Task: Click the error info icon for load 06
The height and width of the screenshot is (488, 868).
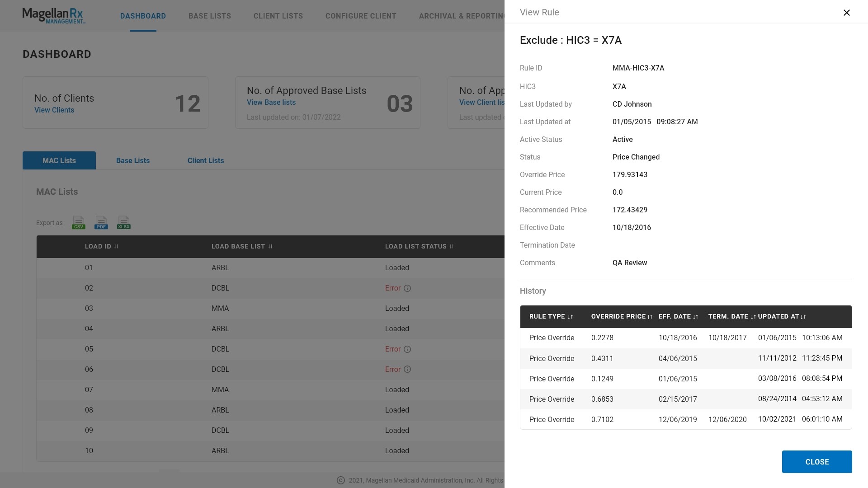Action: [x=407, y=370]
